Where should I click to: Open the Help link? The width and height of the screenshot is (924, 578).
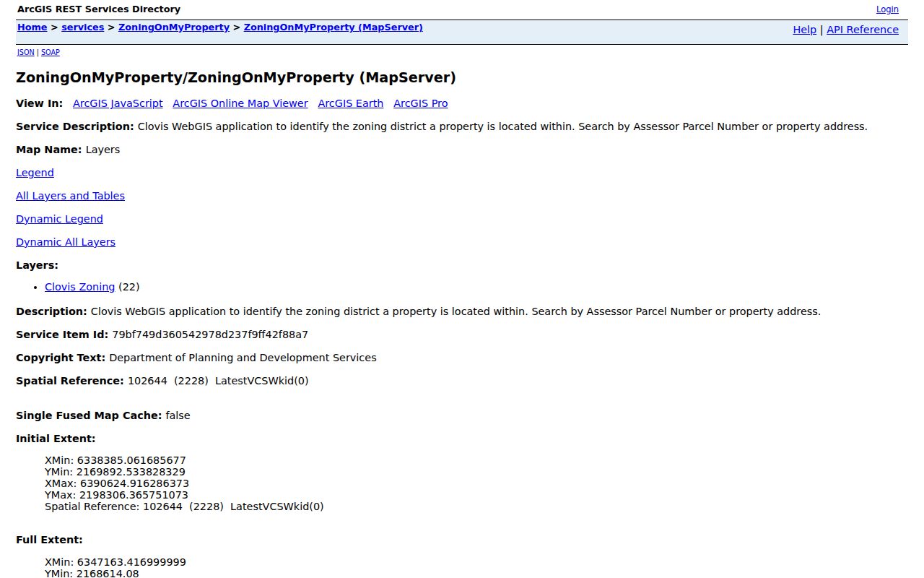pyautogui.click(x=805, y=30)
